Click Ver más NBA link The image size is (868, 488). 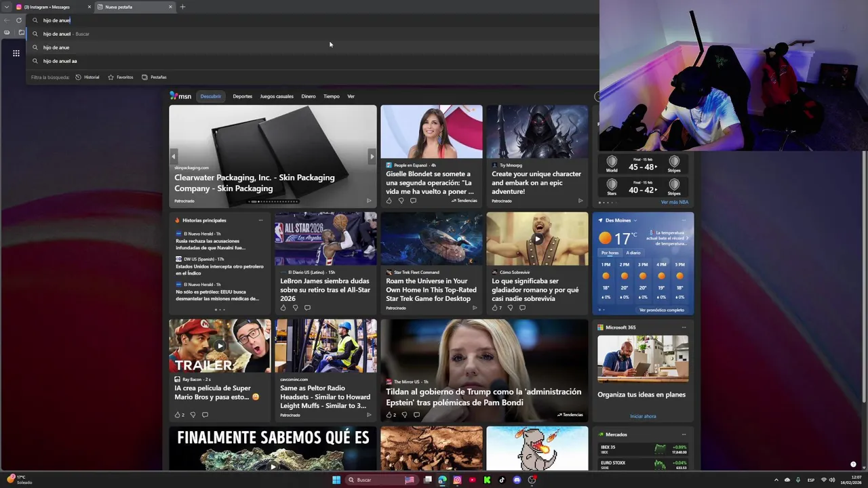[674, 202]
